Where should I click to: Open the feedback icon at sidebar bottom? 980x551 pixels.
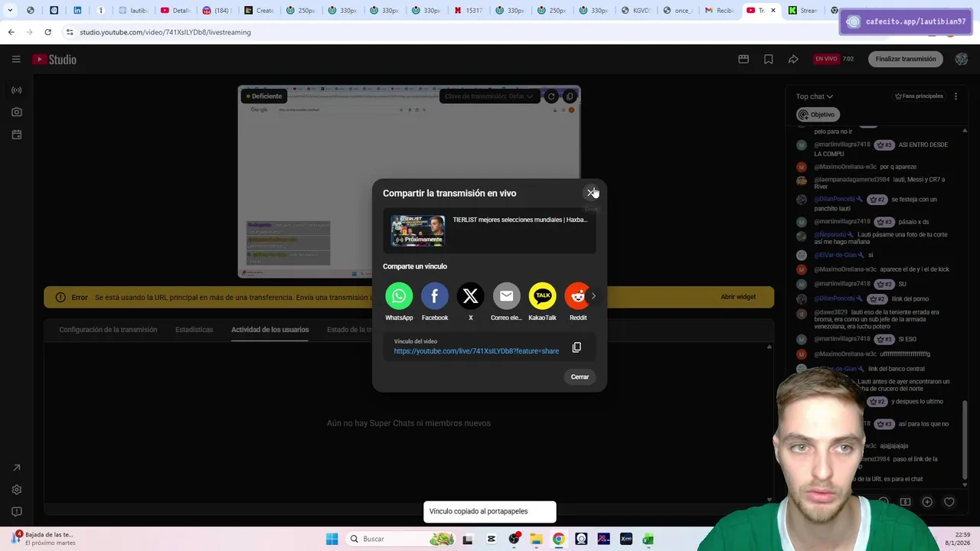(16, 511)
